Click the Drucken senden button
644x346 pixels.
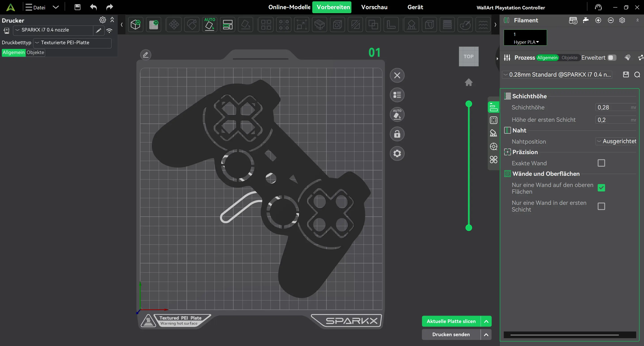(451, 335)
